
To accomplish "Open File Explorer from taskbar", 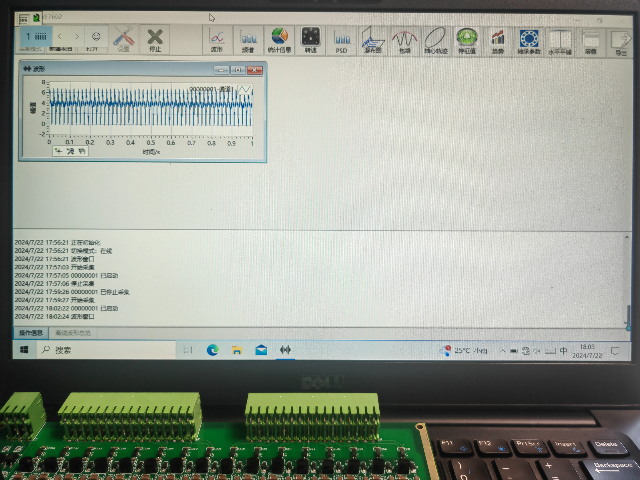I will pyautogui.click(x=237, y=350).
